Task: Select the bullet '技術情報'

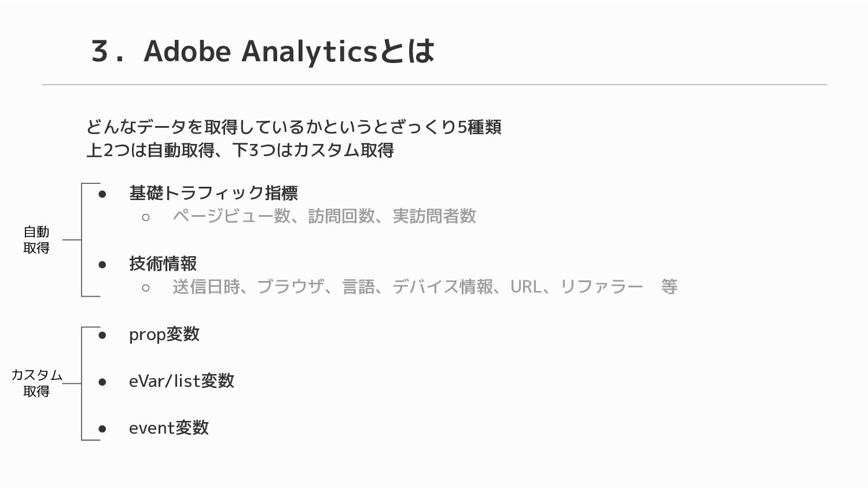Action: (x=163, y=264)
